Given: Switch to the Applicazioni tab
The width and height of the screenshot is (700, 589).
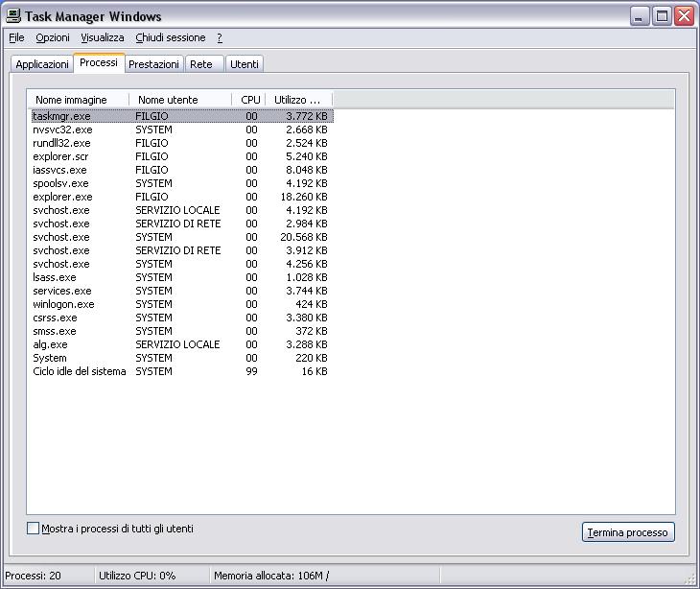Looking at the screenshot, I should 42,64.
